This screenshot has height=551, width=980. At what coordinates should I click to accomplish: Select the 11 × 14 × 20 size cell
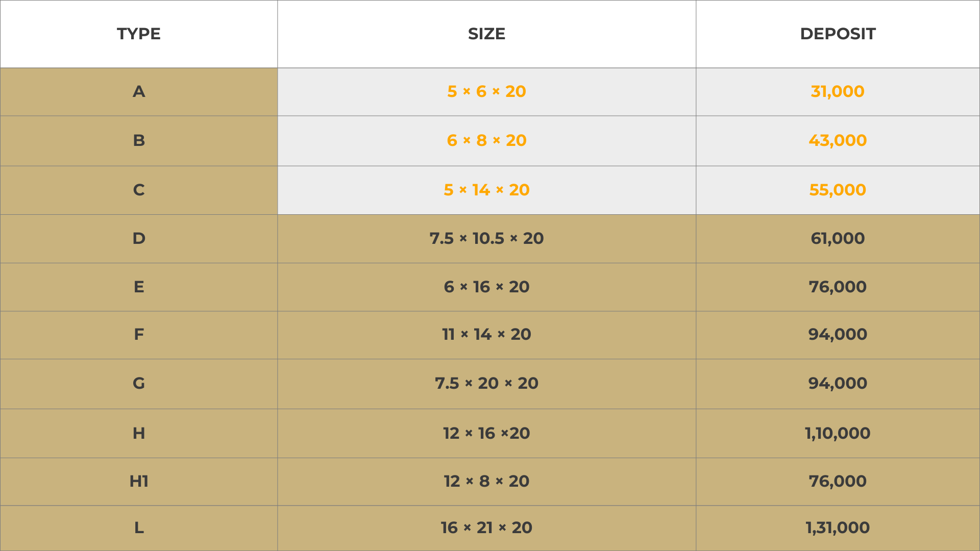486,334
